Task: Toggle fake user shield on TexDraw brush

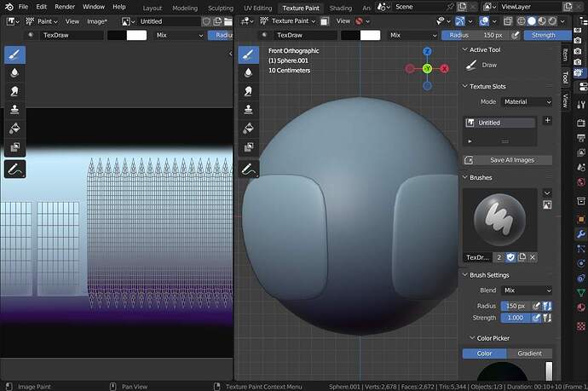Action: click(510, 257)
